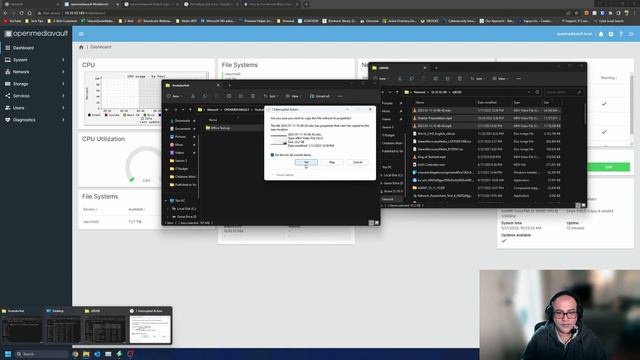Open Documents in Office Backup Explorer sidebar
Viewport: 640px width, 360px height.
pyautogui.click(x=182, y=129)
